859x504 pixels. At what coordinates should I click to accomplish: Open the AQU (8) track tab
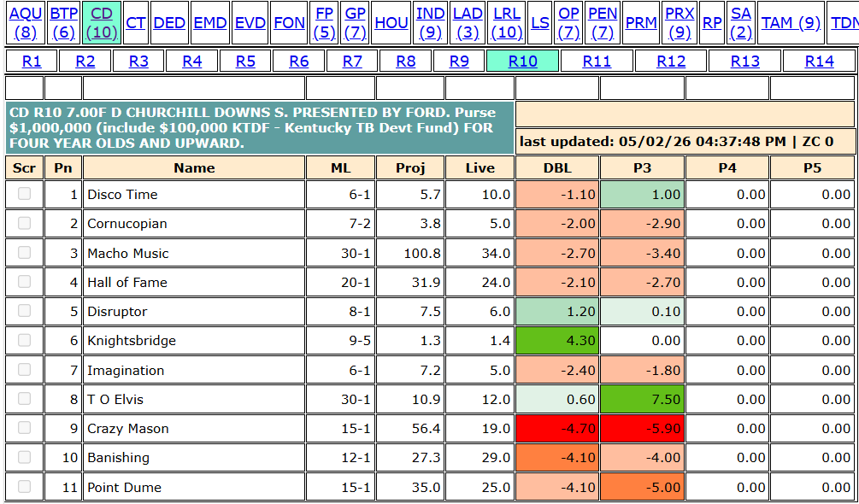(25, 22)
